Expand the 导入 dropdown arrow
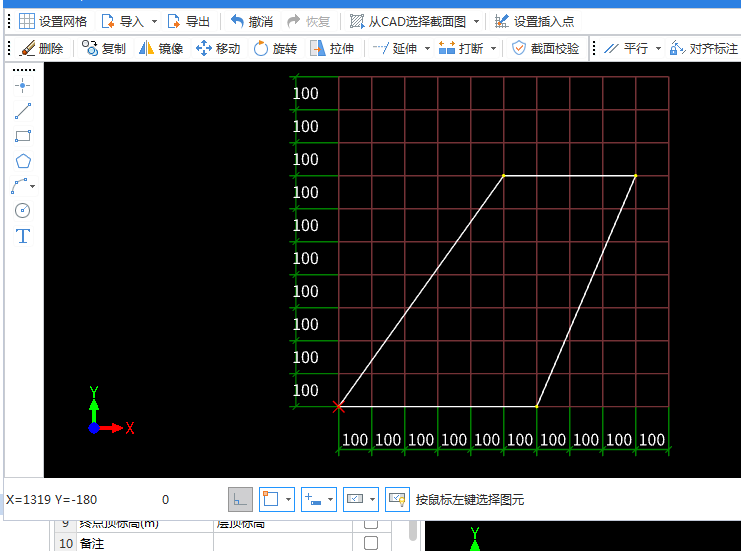This screenshot has height=551, width=741. (x=154, y=21)
